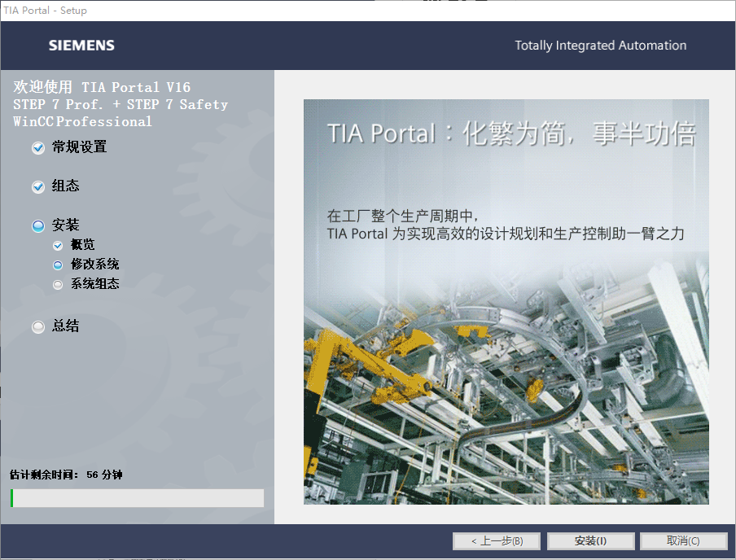Click the STEP 7 Prof. + STEP 7 Safety line
This screenshot has width=736, height=560.
[120, 104]
